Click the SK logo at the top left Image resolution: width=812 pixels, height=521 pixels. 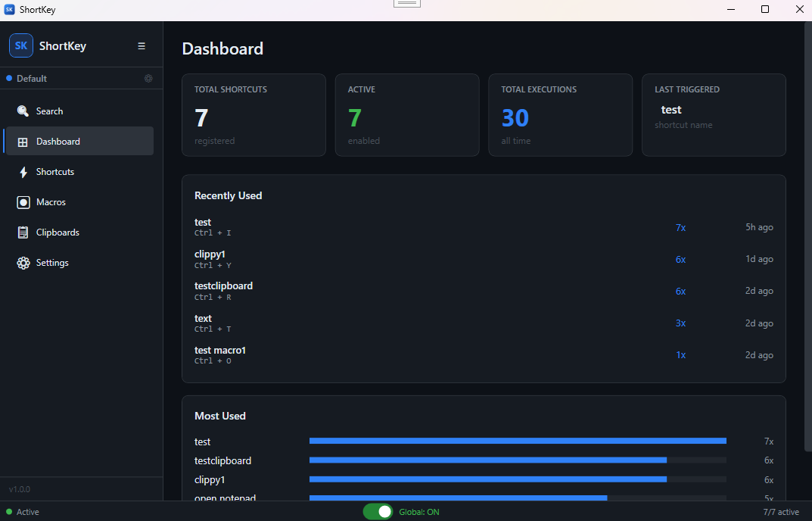20,45
